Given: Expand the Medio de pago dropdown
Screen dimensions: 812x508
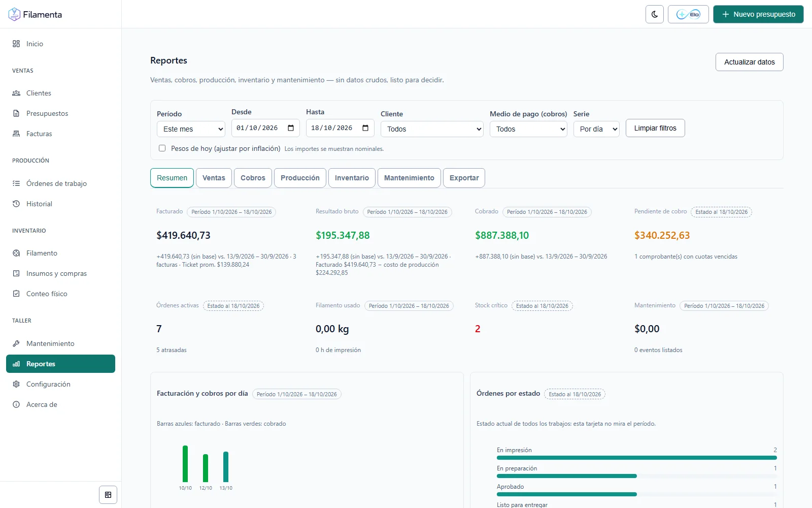Looking at the screenshot, I should 528,129.
